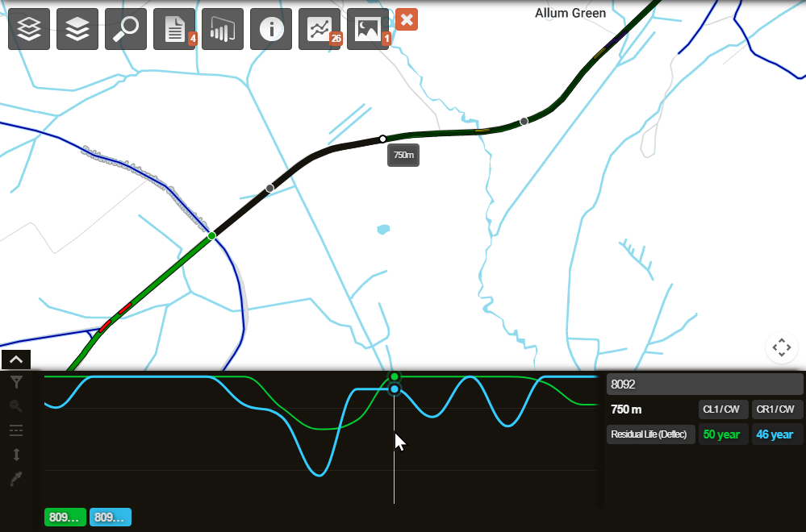This screenshot has height=532, width=806.
Task: Toggle the chart gridlines icon
Action: 16,430
